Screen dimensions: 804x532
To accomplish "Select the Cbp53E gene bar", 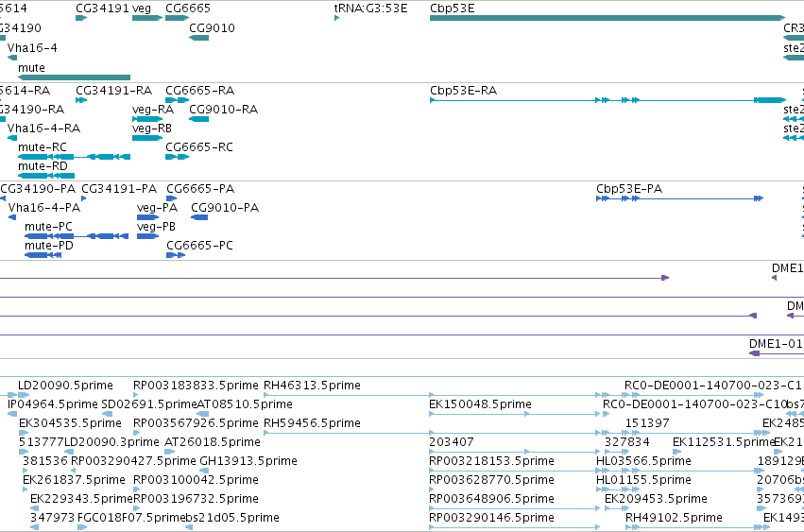I will (x=607, y=18).
